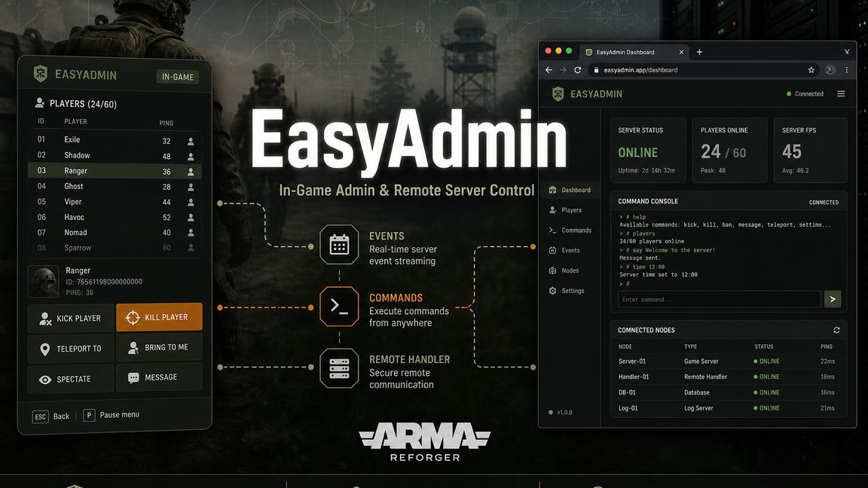This screenshot has width=868, height=488.
Task: Select player row Viper
Action: pyautogui.click(x=115, y=202)
